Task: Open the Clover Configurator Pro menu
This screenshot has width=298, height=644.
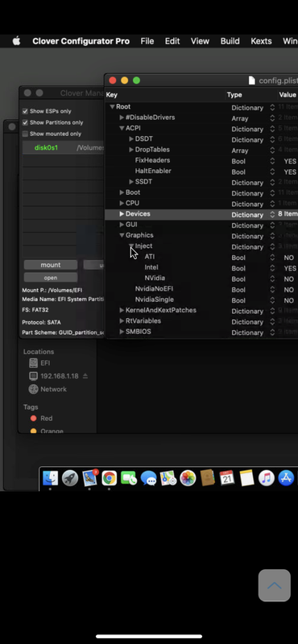Action: pyautogui.click(x=81, y=41)
